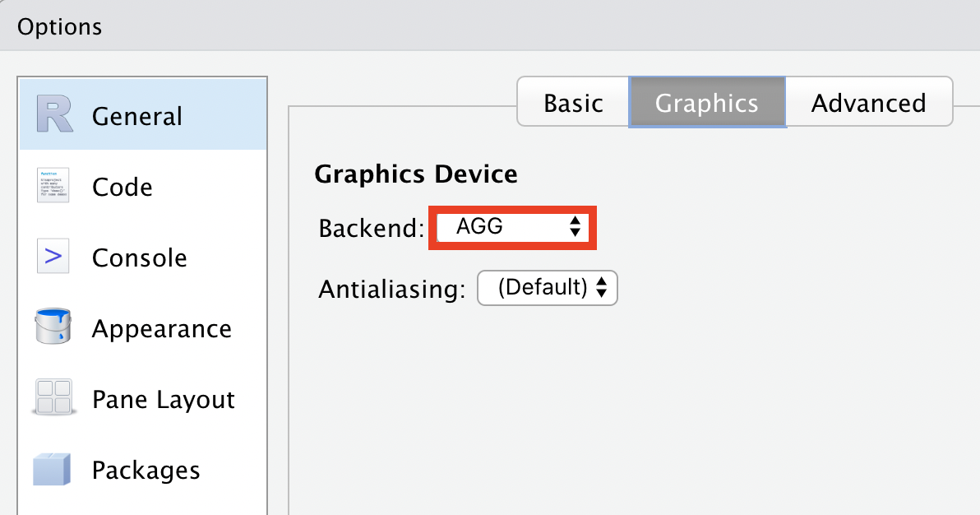This screenshot has width=980, height=515.
Task: Click the Packages box icon
Action: [x=52, y=469]
